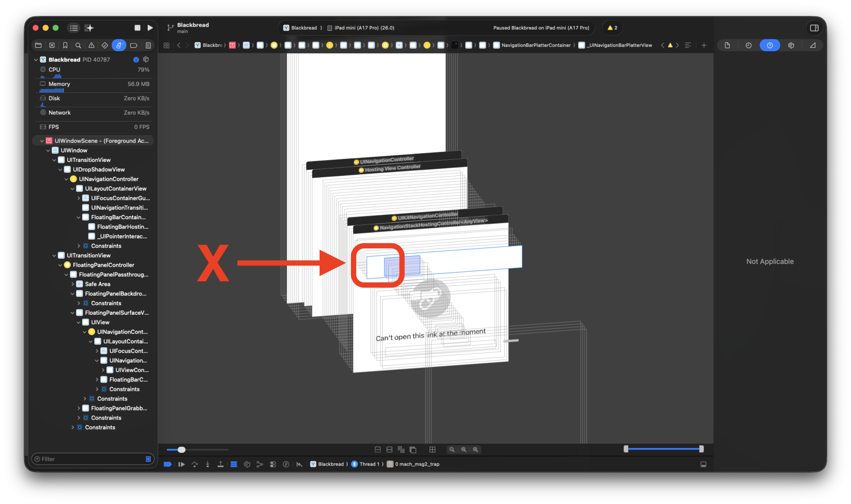Switch to the Quick Help inspector tab

click(x=769, y=45)
